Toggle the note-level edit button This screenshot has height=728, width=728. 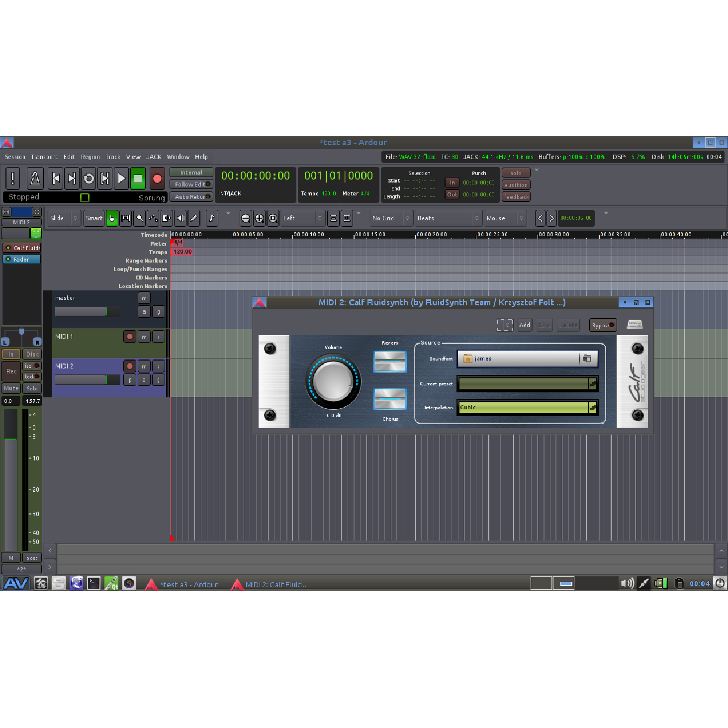(212, 218)
